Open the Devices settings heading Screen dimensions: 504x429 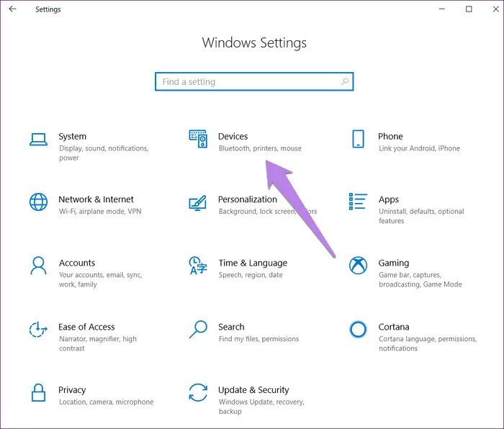coord(233,136)
